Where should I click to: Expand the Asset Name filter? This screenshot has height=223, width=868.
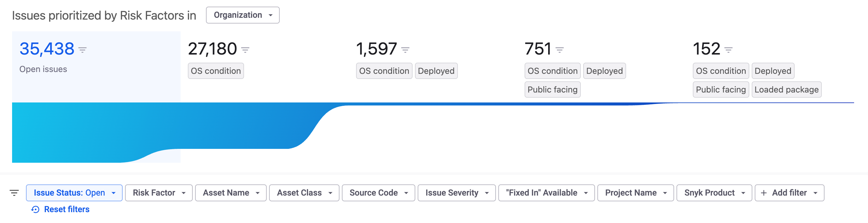(x=231, y=193)
